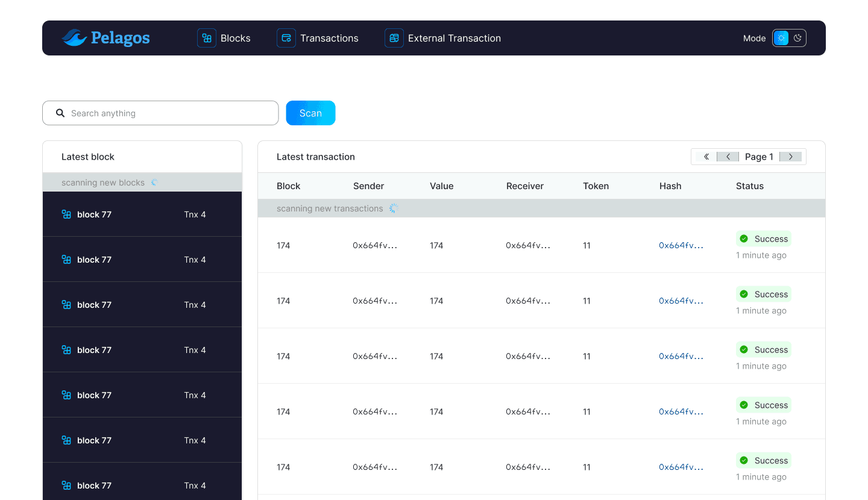The width and height of the screenshot is (868, 500).
Task: Click the Receiver column header
Action: 525,186
